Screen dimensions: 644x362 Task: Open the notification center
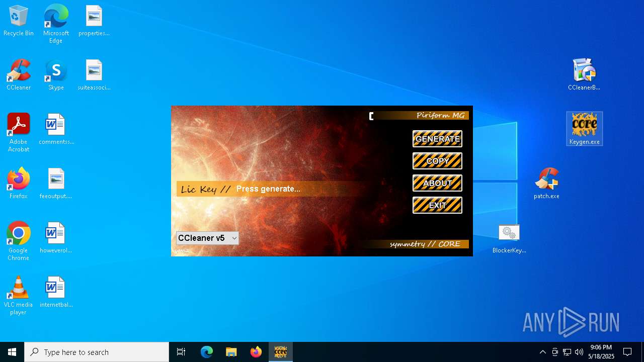[x=628, y=352]
